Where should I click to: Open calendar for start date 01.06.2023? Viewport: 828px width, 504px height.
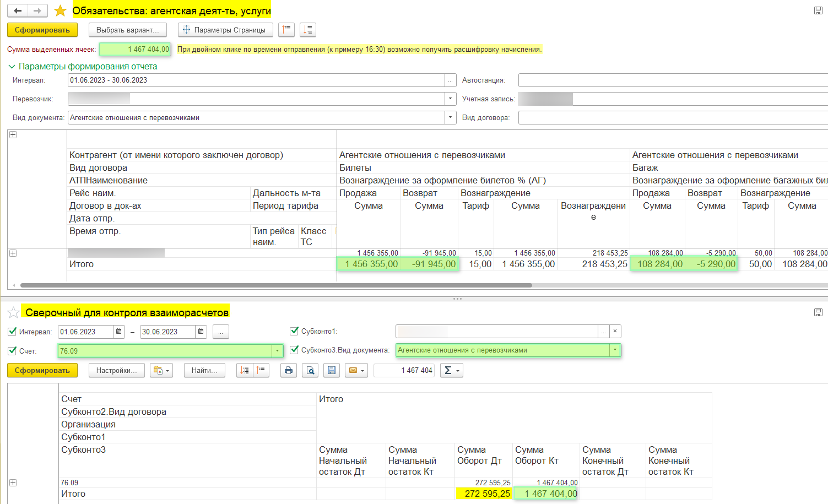click(x=119, y=332)
